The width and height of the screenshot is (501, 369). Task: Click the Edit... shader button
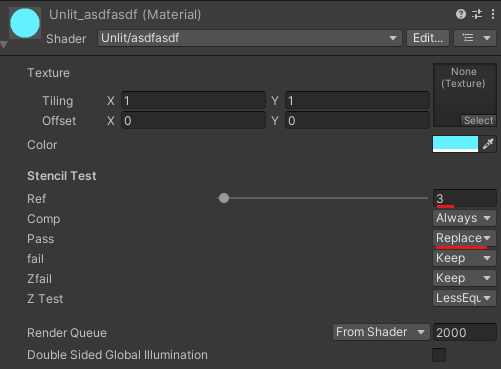pyautogui.click(x=428, y=38)
